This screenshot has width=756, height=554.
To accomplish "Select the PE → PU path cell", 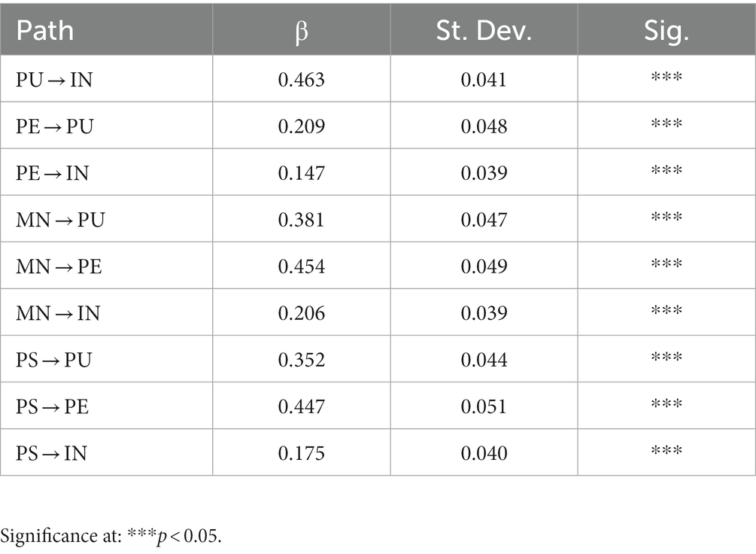I will [x=55, y=126].
